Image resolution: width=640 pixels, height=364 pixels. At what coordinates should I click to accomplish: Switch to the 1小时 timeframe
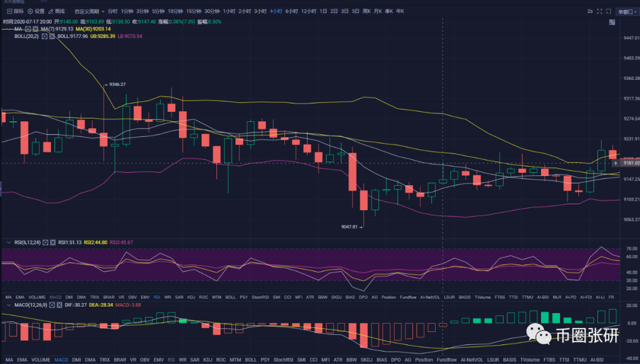pos(230,11)
